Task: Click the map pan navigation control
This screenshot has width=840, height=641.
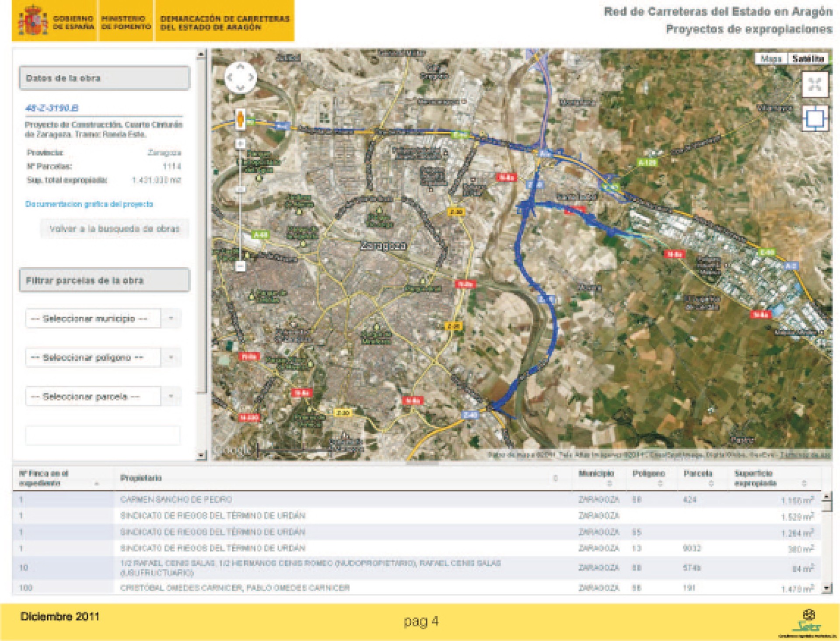Action: pyautogui.click(x=240, y=77)
